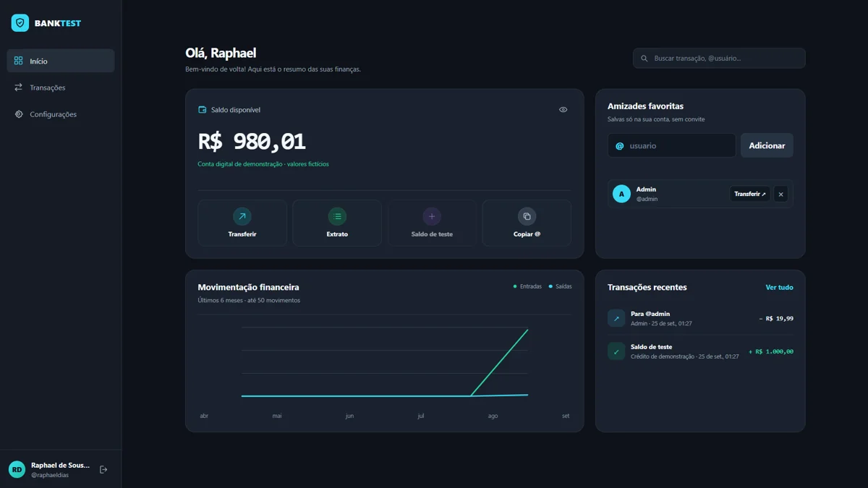
Task: Click the R$ 980,01 balance value
Action: click(252, 141)
